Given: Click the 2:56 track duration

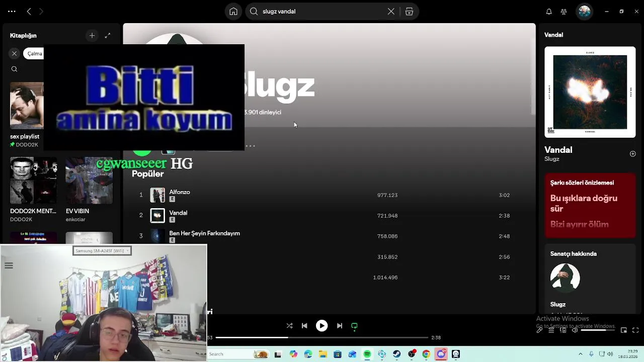Looking at the screenshot, I should (x=504, y=257).
